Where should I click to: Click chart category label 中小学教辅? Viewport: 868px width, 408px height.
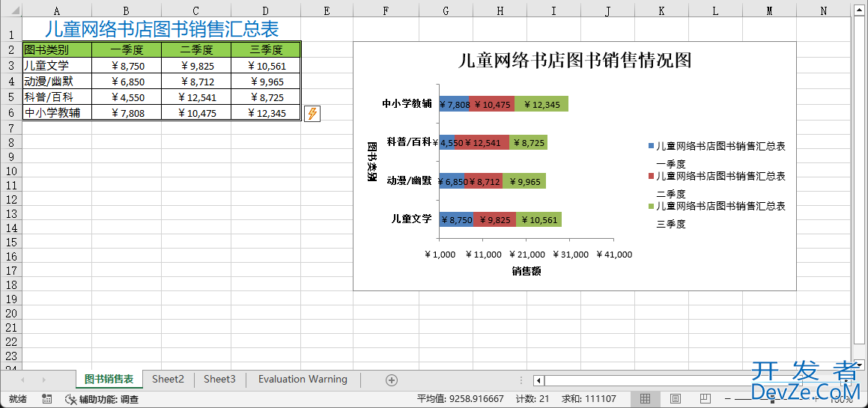tap(407, 103)
